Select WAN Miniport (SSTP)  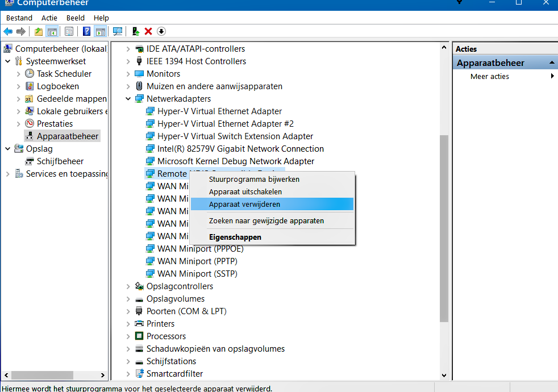click(197, 273)
